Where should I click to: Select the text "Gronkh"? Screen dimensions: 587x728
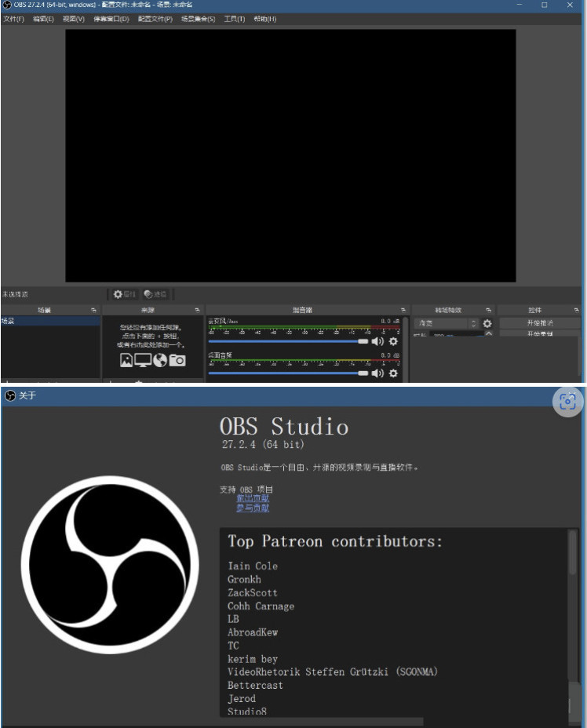[244, 580]
